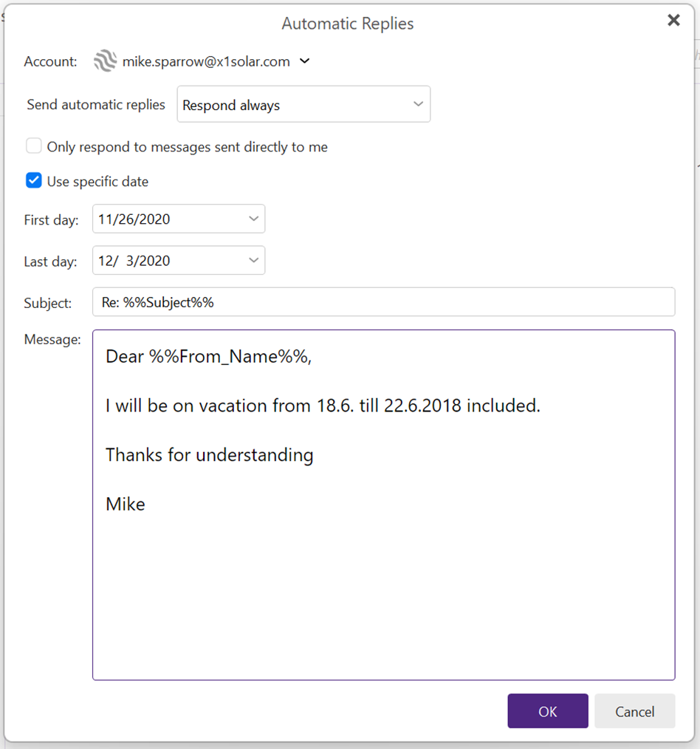Open the Send automatic replies dropdown
This screenshot has width=700, height=749.
pos(303,104)
